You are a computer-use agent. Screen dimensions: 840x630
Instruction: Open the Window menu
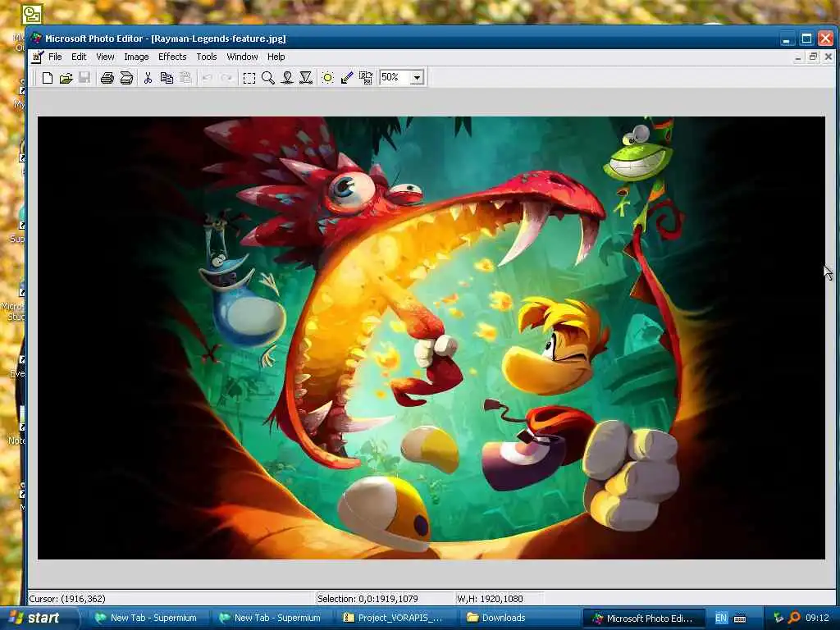pyautogui.click(x=242, y=57)
